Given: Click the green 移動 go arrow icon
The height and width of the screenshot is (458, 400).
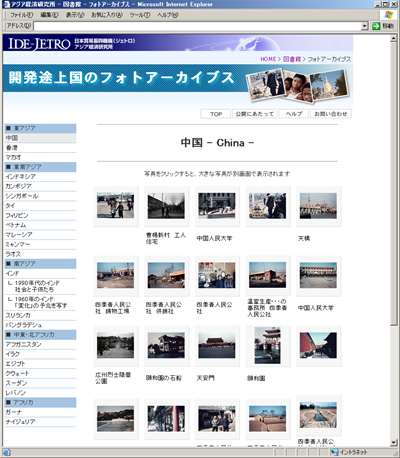Looking at the screenshot, I should (x=376, y=26).
